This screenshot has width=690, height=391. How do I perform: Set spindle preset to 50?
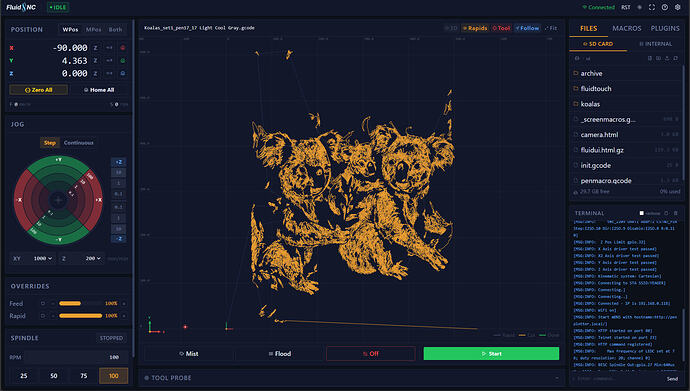coord(54,376)
